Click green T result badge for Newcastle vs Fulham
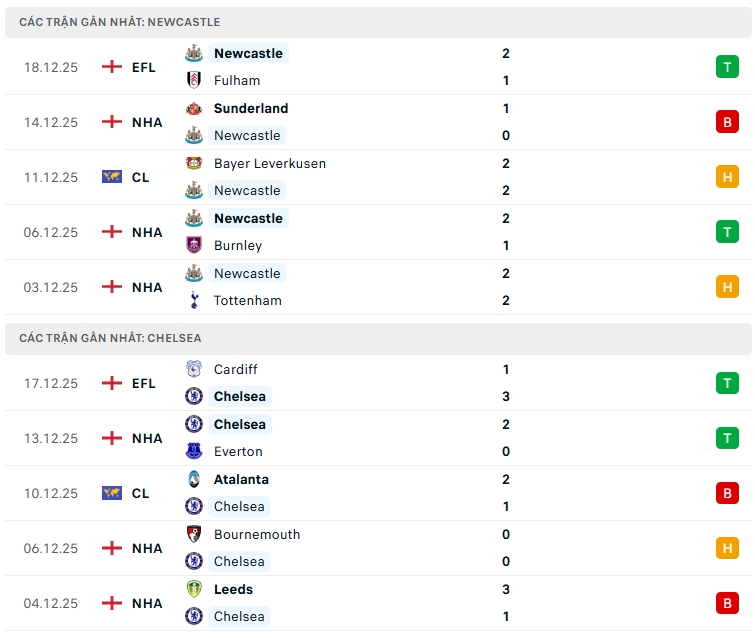 tap(726, 67)
